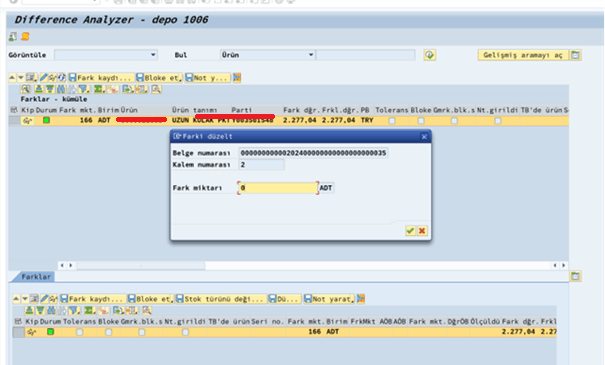Click lower Fark kaydı... button
The image size is (605, 365).
point(93,299)
